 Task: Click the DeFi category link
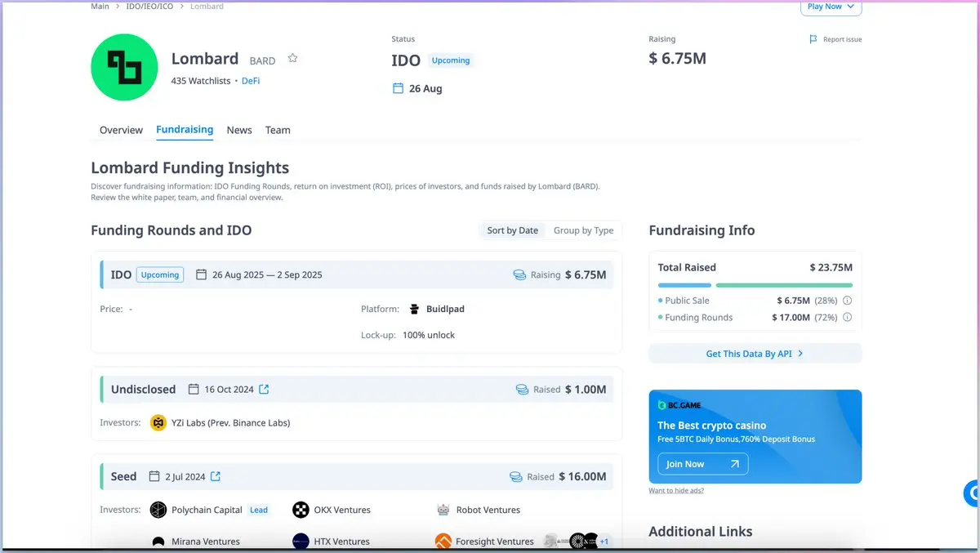click(251, 81)
